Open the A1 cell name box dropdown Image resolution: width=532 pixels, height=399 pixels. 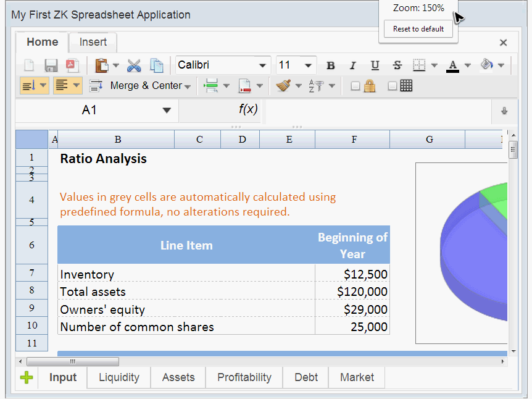[166, 111]
